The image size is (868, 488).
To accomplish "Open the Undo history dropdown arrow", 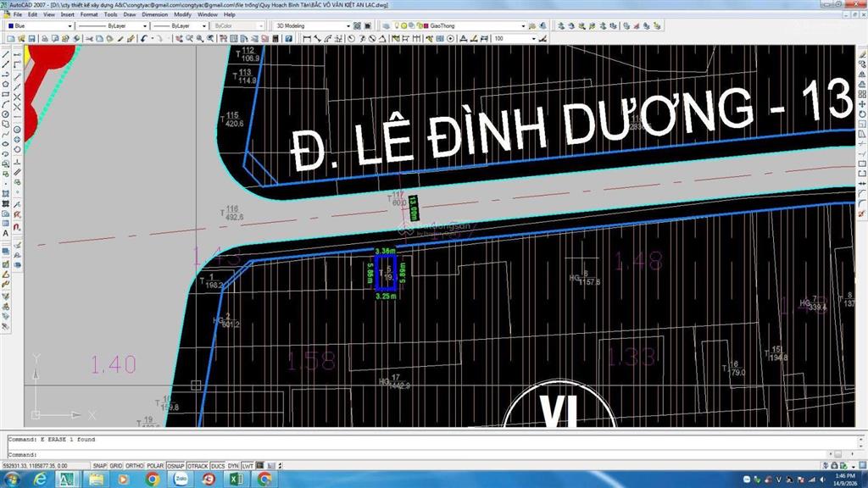I will click(153, 39).
